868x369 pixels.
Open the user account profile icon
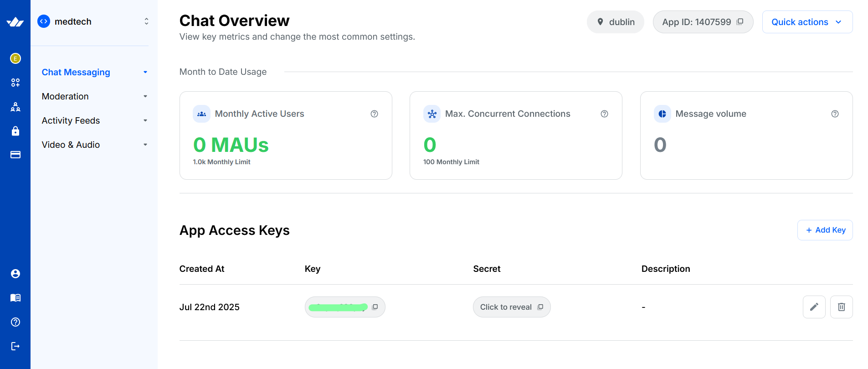(15, 274)
